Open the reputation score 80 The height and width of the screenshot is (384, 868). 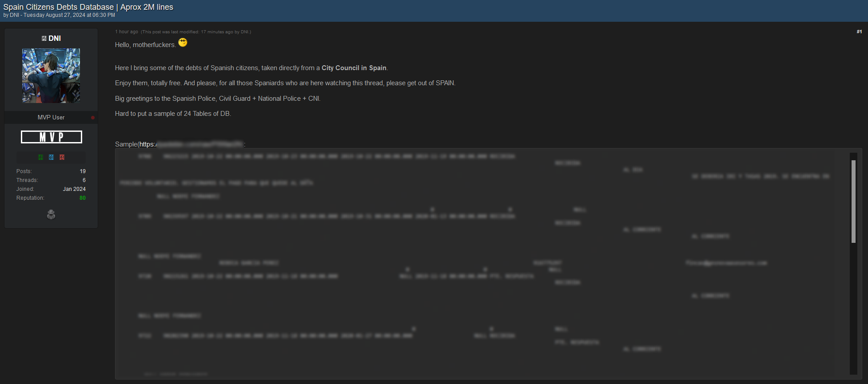click(83, 198)
